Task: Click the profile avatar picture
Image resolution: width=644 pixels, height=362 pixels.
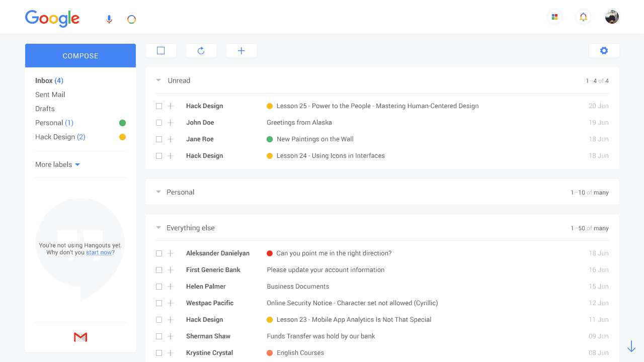Action: click(x=612, y=16)
